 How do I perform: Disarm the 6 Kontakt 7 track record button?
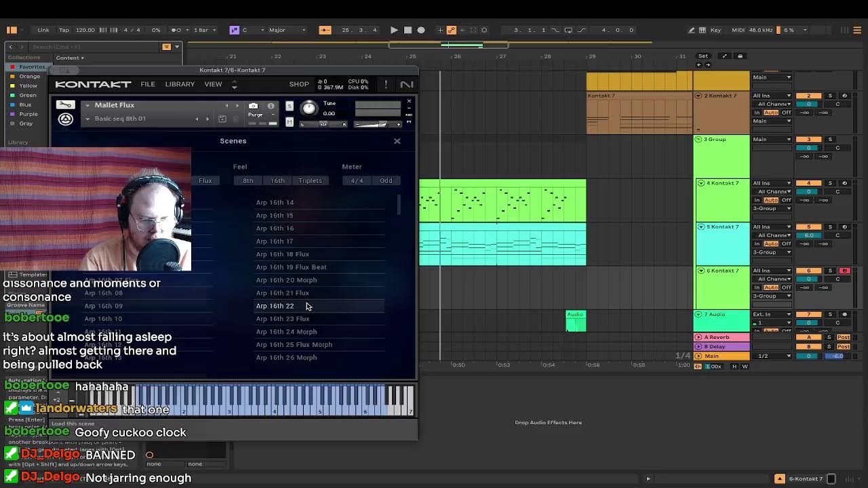pyautogui.click(x=844, y=270)
